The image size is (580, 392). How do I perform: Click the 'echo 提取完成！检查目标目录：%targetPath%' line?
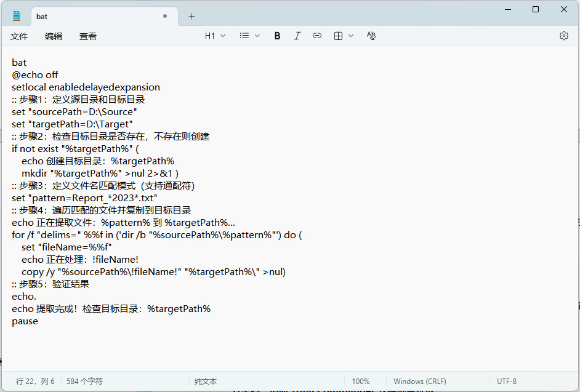pos(111,309)
